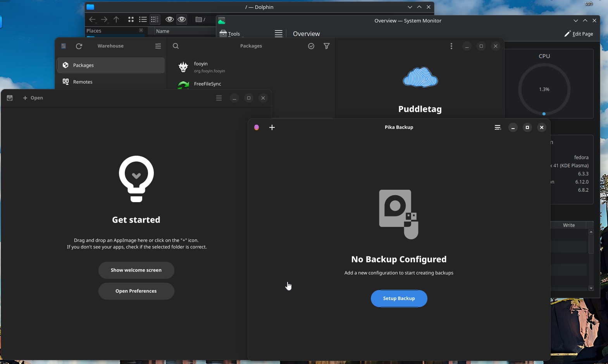Click the Get started lightbulb icon
This screenshot has height=364, width=608.
[136, 179]
